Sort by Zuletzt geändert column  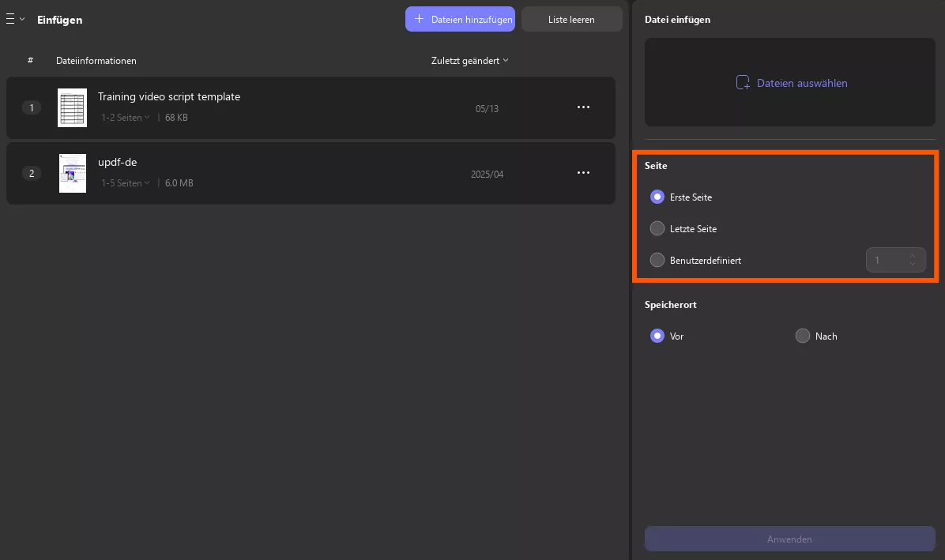pos(469,61)
